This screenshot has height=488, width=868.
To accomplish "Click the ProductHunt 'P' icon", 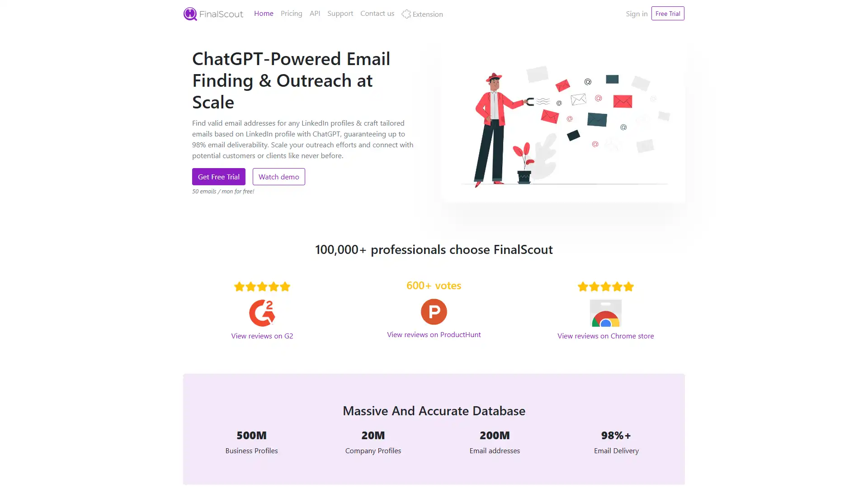I will 434,311.
